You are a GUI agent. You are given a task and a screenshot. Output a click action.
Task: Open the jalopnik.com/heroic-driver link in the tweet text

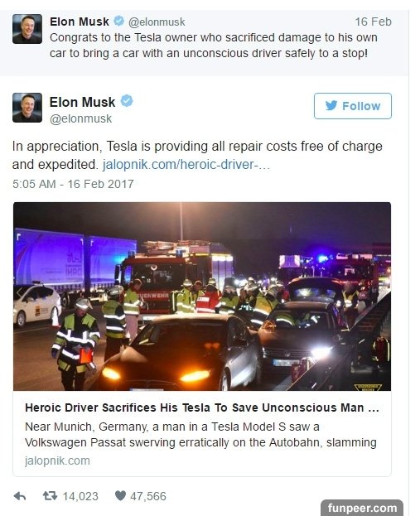click(186, 165)
